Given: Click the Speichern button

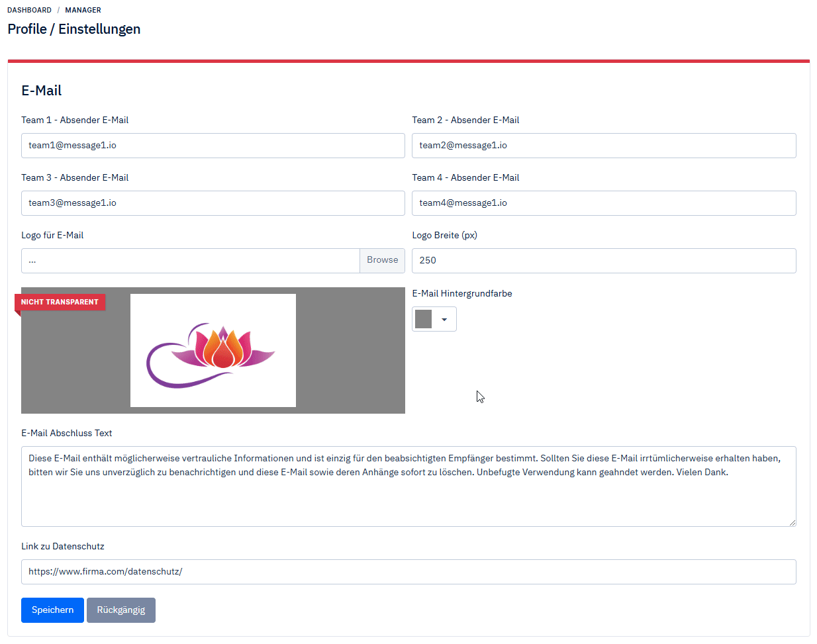Looking at the screenshot, I should pos(52,610).
